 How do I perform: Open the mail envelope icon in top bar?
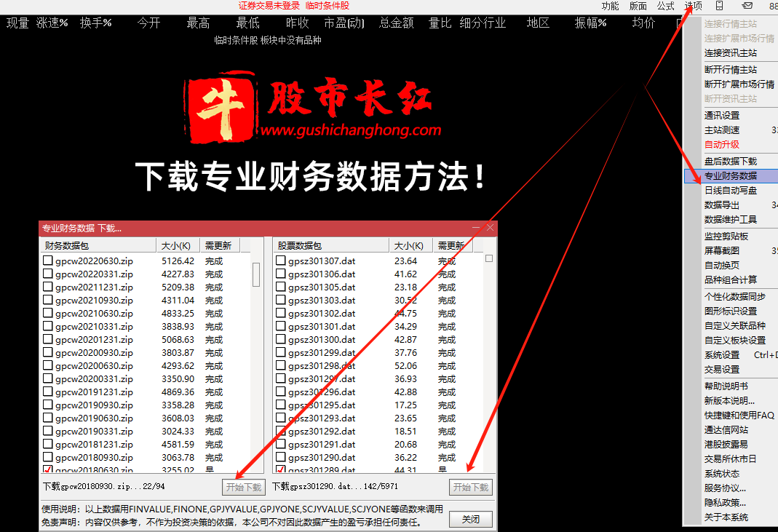747,6
